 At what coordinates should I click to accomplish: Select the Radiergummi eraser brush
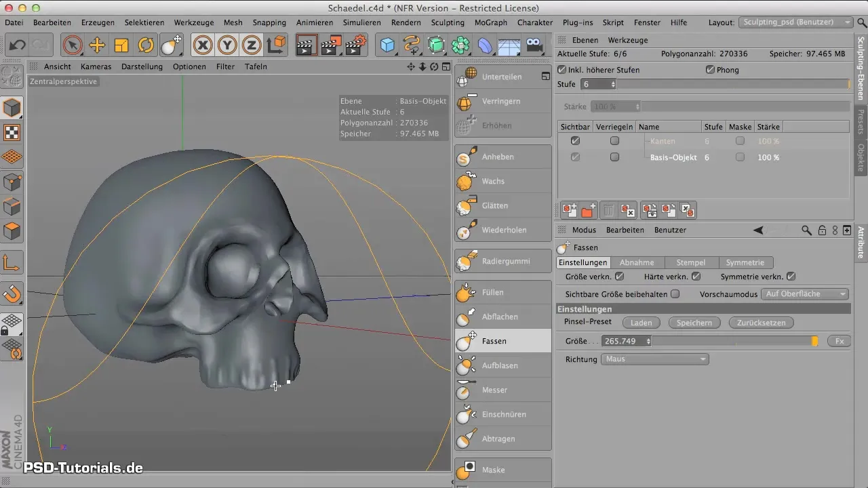[x=502, y=261]
